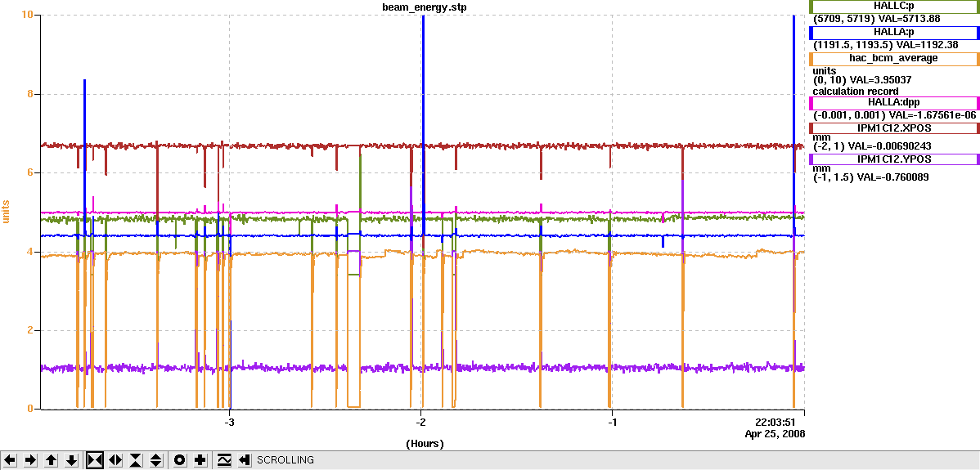Select the HALLC:p curve legend label
The image size is (980, 470).
pos(894,7)
